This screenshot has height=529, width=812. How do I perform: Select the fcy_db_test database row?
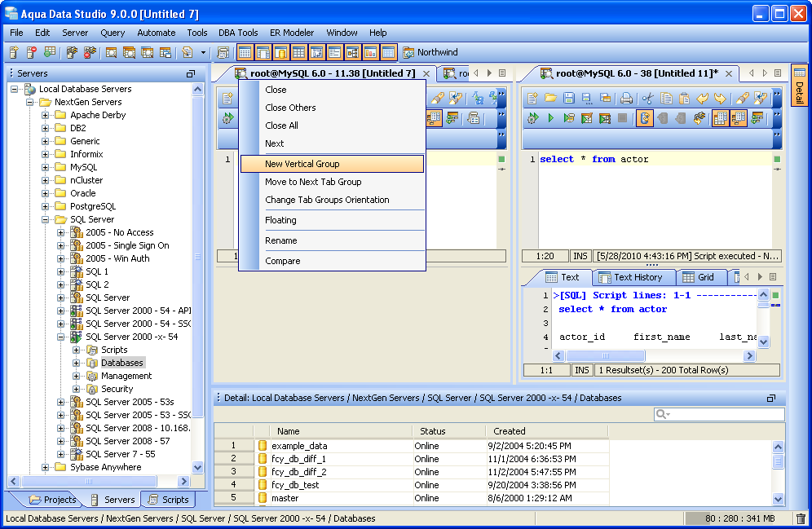pos(412,485)
